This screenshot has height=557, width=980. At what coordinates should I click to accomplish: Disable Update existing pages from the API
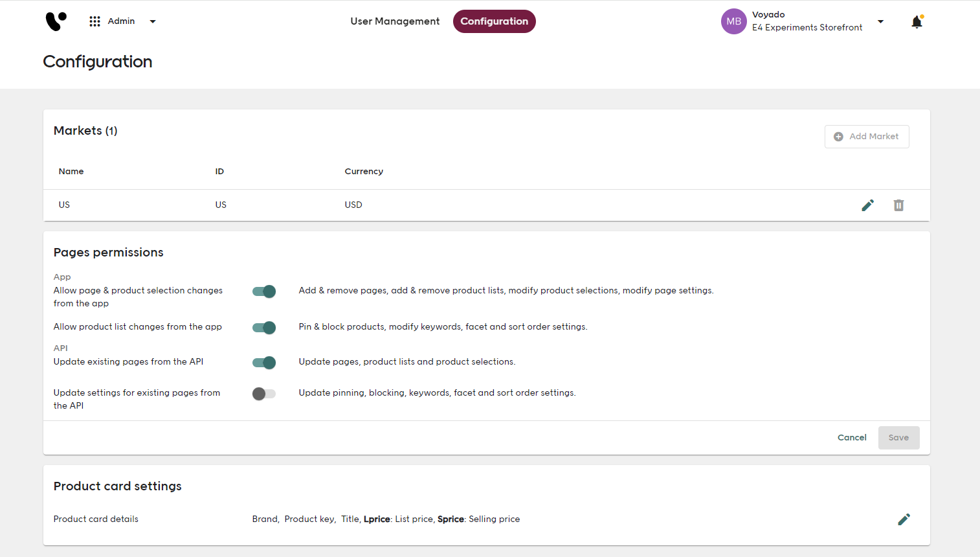pyautogui.click(x=264, y=363)
